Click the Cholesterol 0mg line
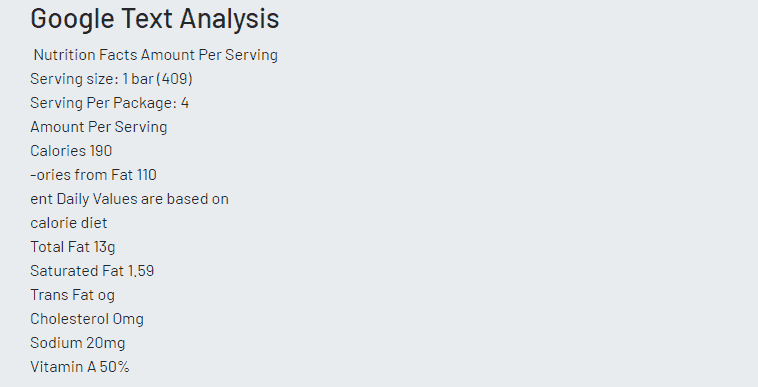The image size is (758, 387). 87,319
